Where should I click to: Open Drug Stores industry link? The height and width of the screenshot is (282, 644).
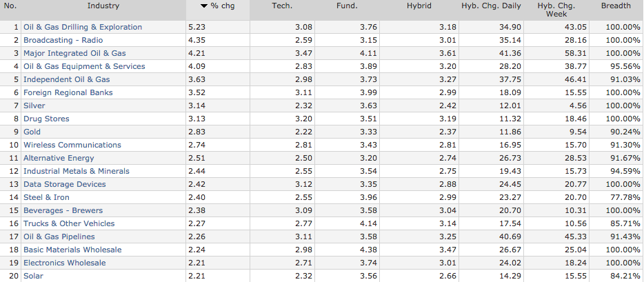(46, 119)
